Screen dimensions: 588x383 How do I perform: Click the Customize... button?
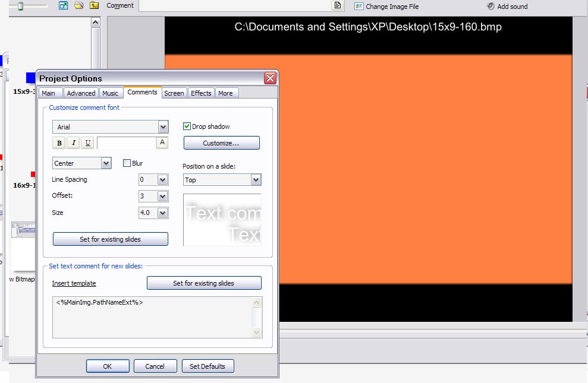221,143
